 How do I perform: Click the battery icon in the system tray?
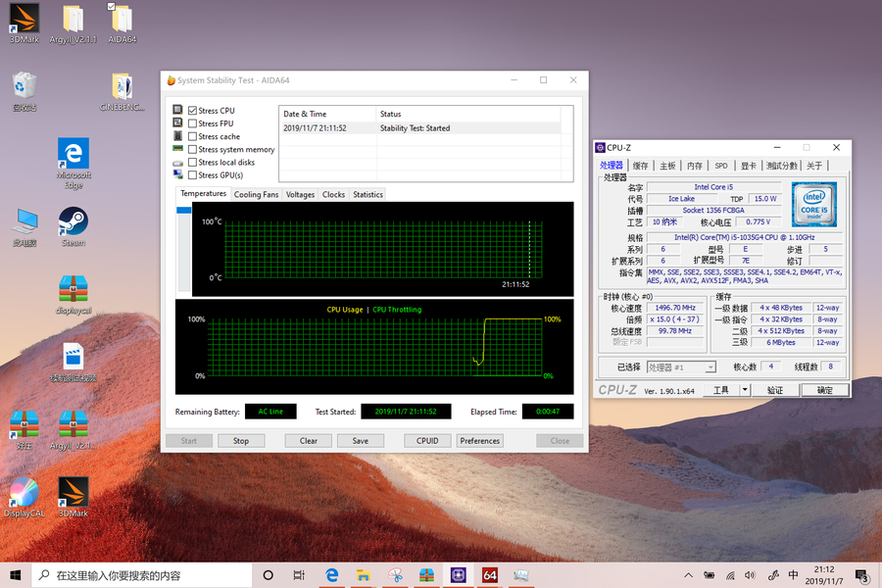709,575
